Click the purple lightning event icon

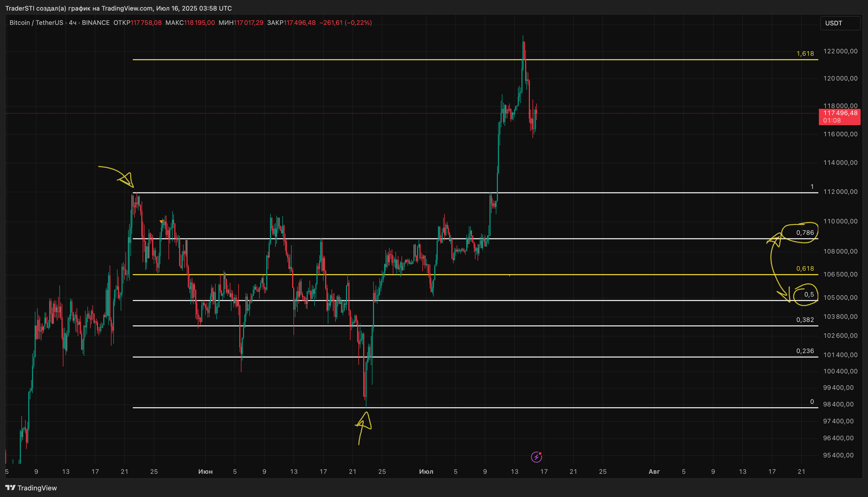(x=536, y=457)
